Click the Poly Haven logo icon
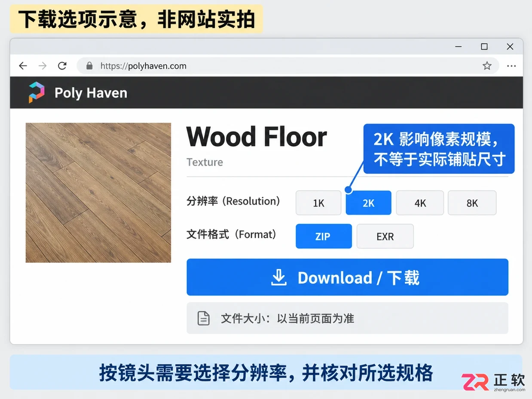The width and height of the screenshot is (532, 399). (x=37, y=92)
